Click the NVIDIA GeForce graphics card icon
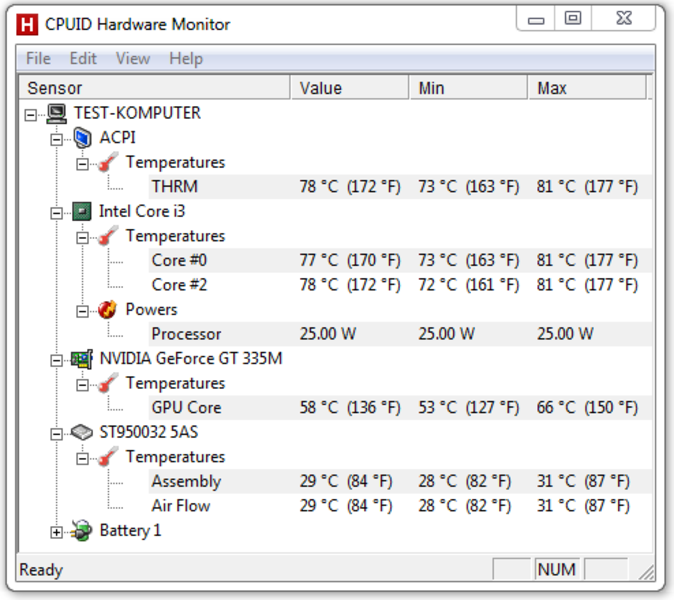674x600 pixels. click(82, 359)
